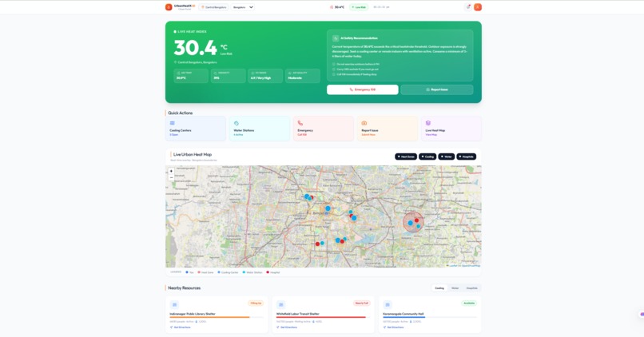Get Directions to Indiranagar Public Library Shelter
644x337 pixels.
click(x=181, y=327)
